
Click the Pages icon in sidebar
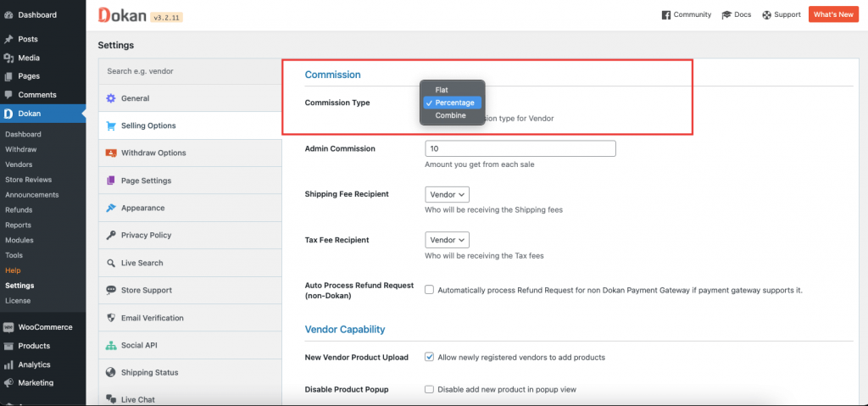[x=8, y=76]
